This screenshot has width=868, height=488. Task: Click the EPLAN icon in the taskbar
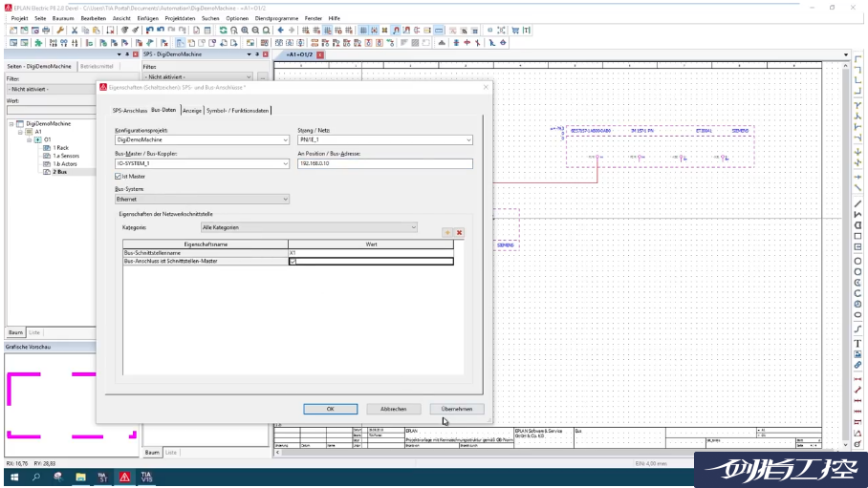[124, 477]
